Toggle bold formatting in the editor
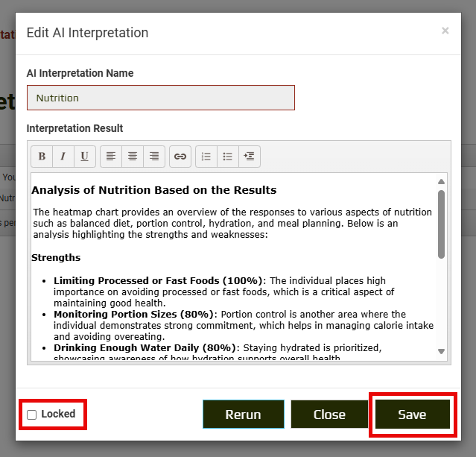 [42, 157]
